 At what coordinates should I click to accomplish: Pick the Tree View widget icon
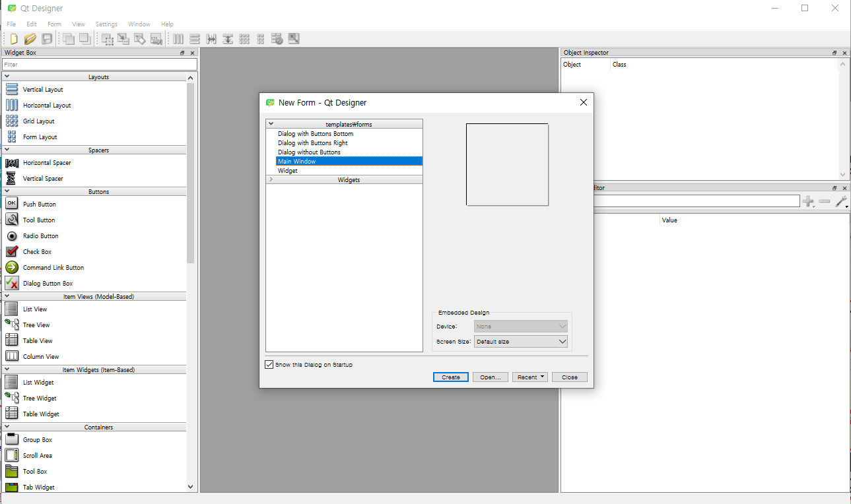tap(12, 325)
